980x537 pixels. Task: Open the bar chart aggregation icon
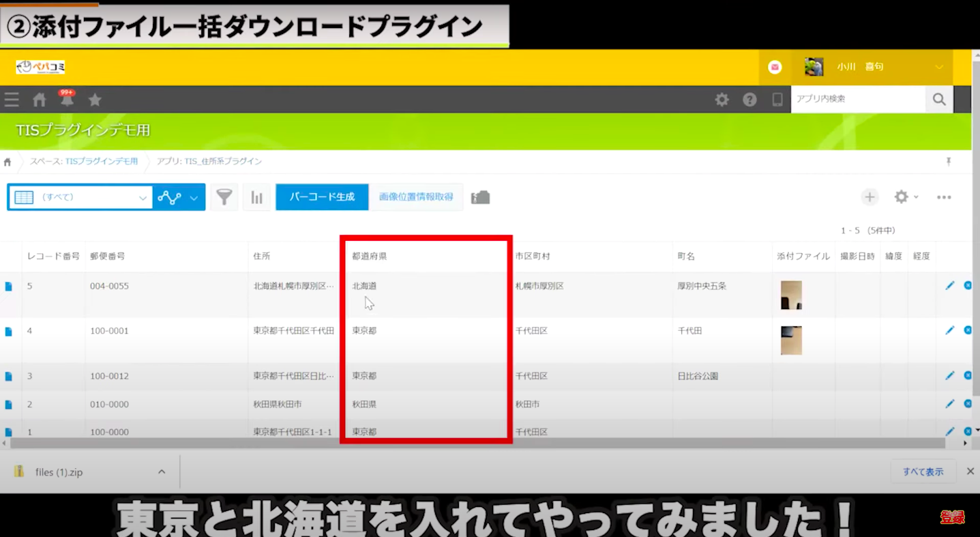tap(256, 197)
